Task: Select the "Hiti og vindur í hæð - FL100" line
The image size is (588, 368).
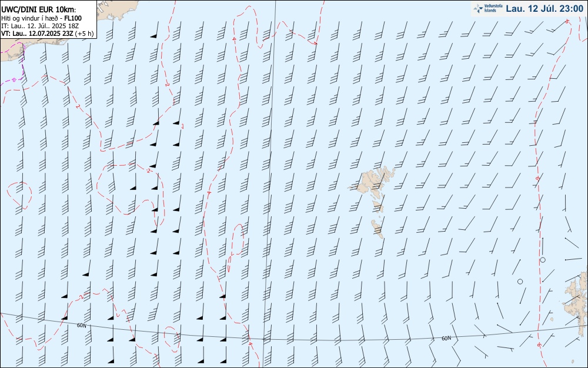Action: 41,18
